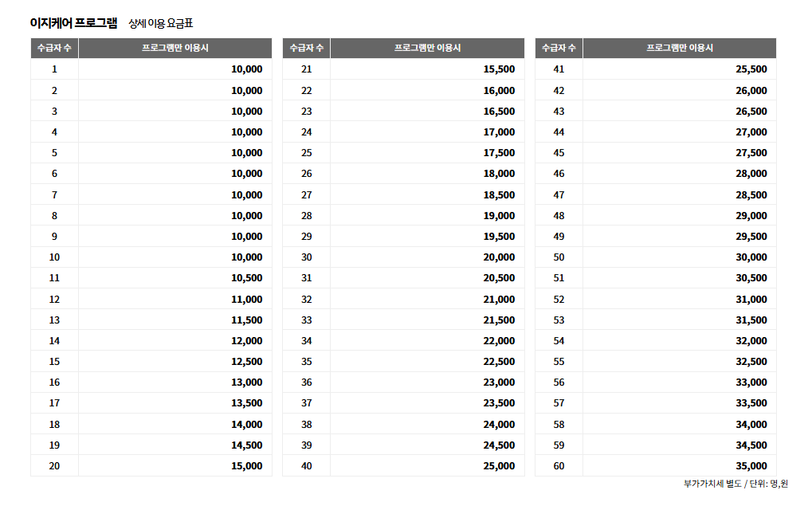The height and width of the screenshot is (506, 812).
Task: Click recipient count cell 33
Action: tap(307, 320)
